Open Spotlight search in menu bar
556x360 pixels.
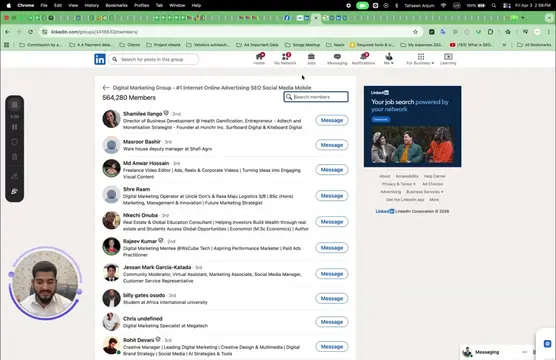[494, 5]
